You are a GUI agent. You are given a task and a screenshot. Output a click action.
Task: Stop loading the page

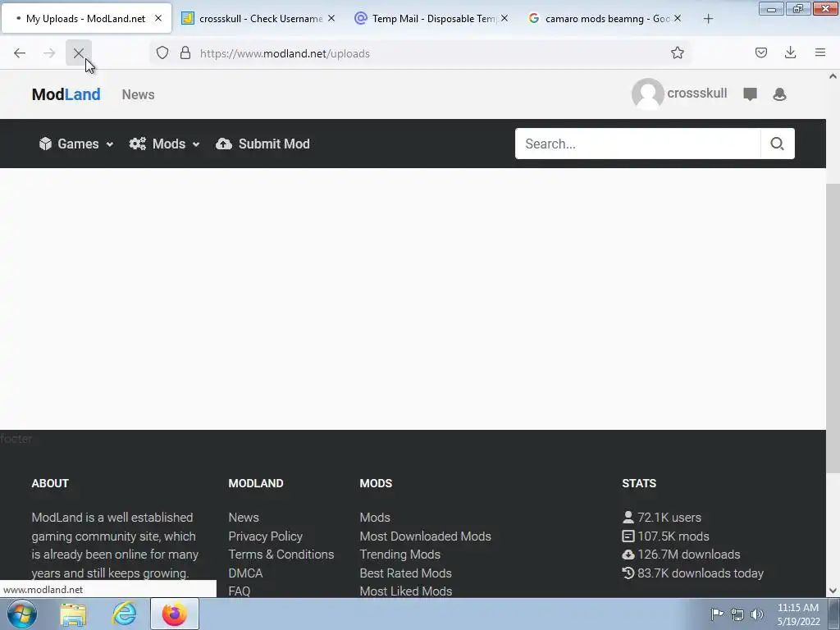[79, 53]
